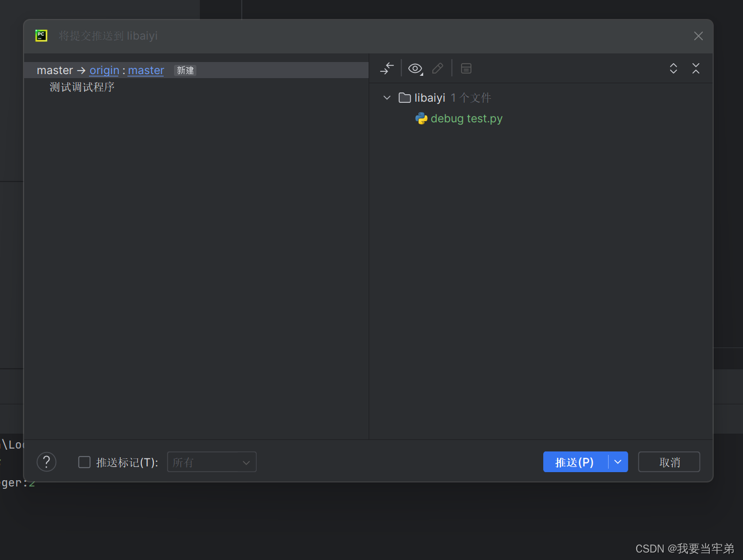Viewport: 743px width, 560px height.
Task: Click the 1 个文件 file count label
Action: click(x=471, y=98)
